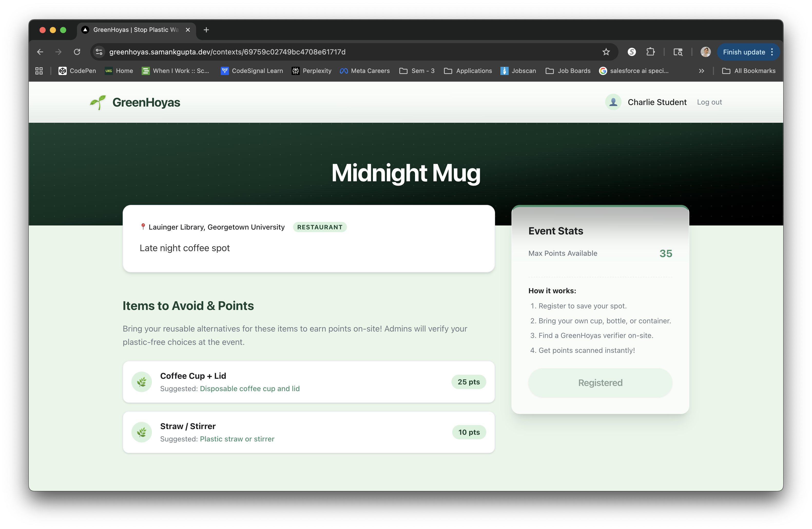Screen dimensions: 812x529
Task: Reload the page with the refresh icon
Action: 77,52
